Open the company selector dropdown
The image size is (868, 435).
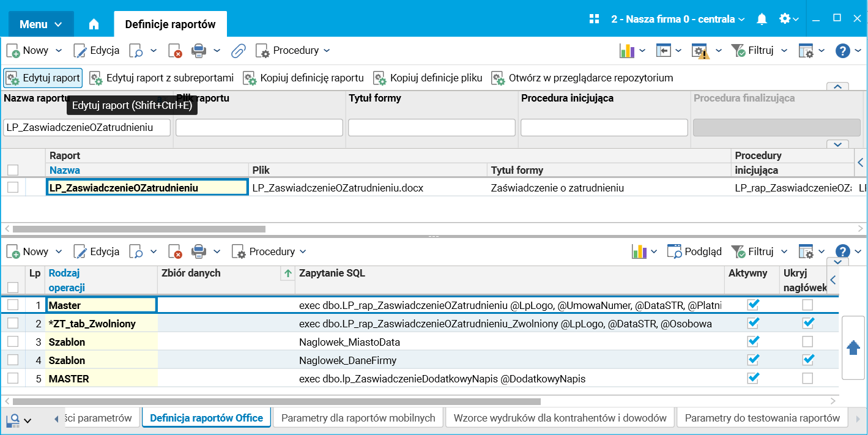678,19
